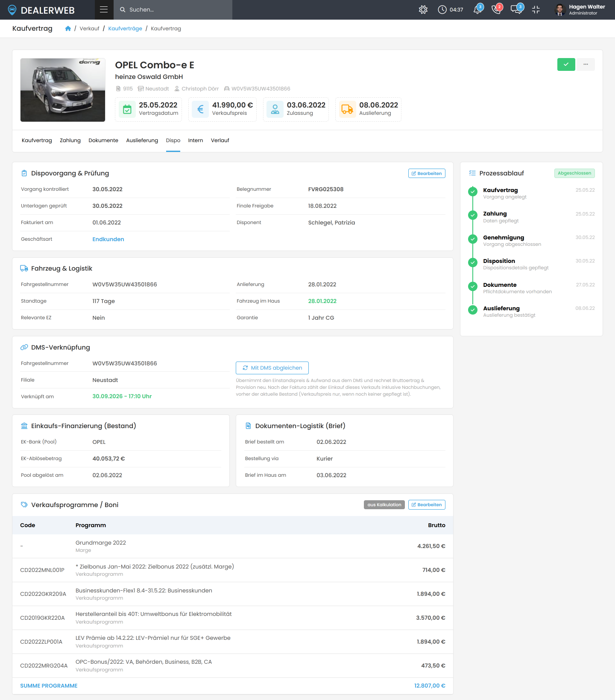The image size is (615, 700).
Task: Click the Kaufvertrag step checkmark in Prozessablauf
Action: 472,192
